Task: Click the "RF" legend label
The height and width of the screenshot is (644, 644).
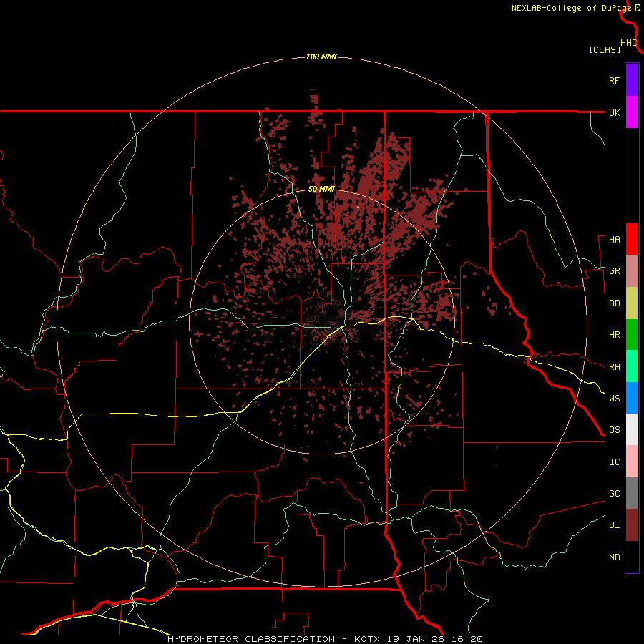Action: pos(614,80)
